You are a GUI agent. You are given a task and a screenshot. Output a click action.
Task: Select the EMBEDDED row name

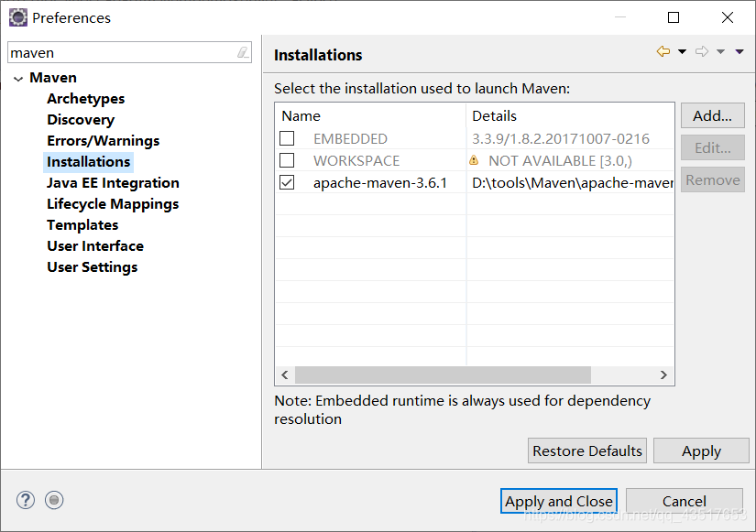(x=350, y=139)
